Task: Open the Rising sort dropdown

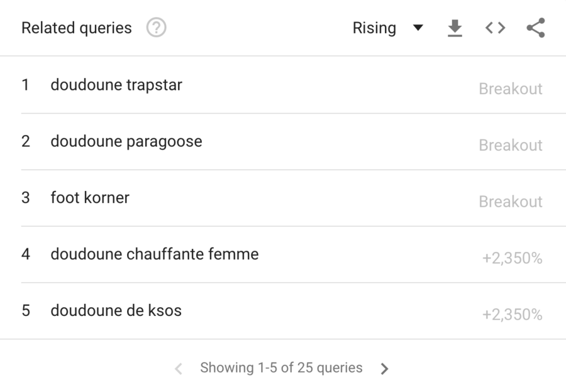Action: click(x=375, y=28)
